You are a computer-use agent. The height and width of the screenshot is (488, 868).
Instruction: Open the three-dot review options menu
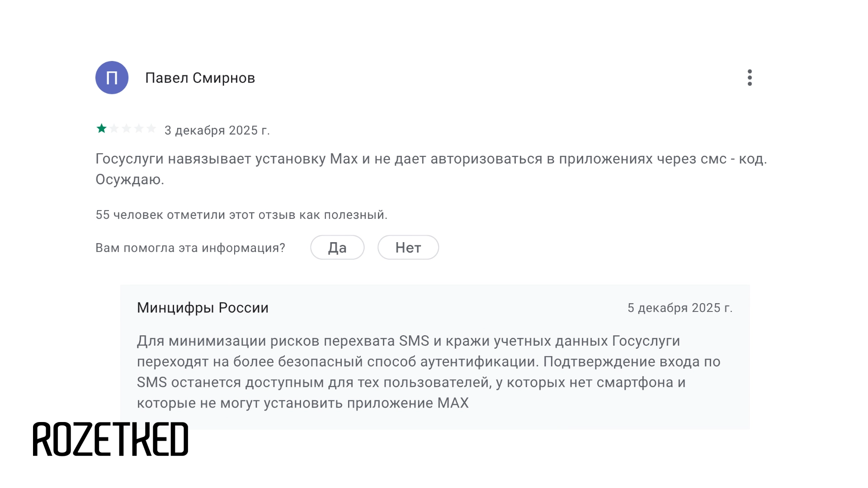(x=750, y=78)
